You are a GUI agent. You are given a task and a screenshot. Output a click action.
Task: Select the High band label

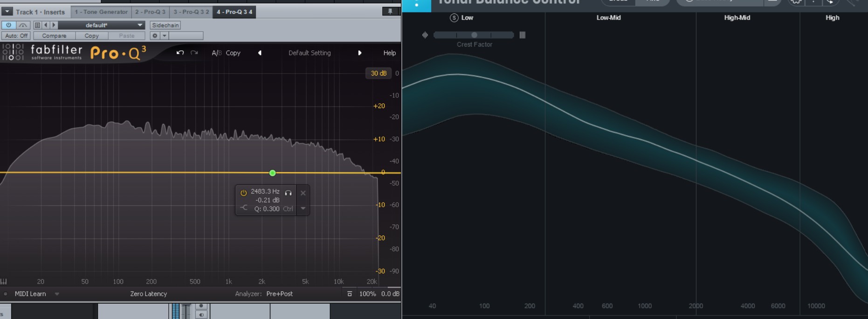(x=832, y=18)
